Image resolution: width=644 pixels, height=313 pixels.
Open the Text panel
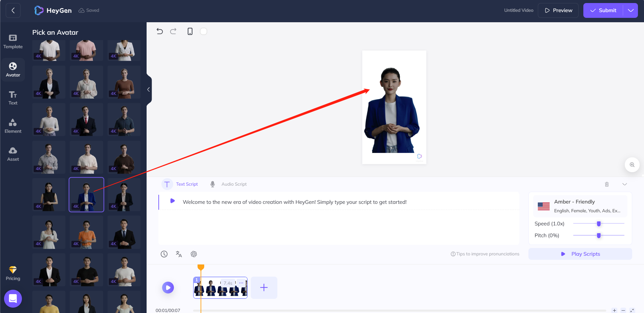pos(13,98)
